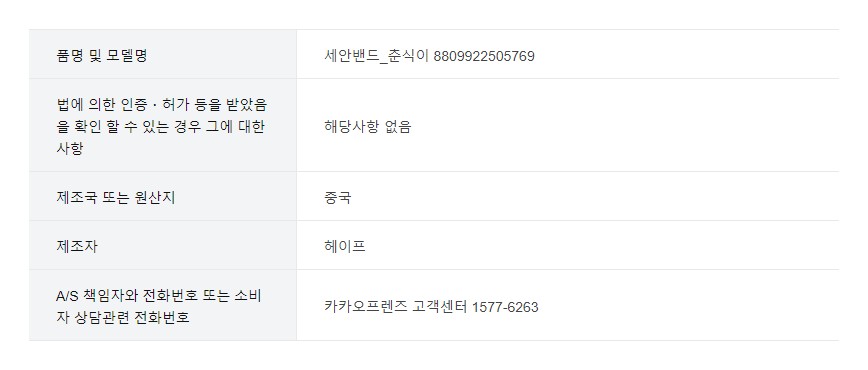The width and height of the screenshot is (868, 370).
Task: Click the word 사항 in the certification label
Action: pos(70,148)
